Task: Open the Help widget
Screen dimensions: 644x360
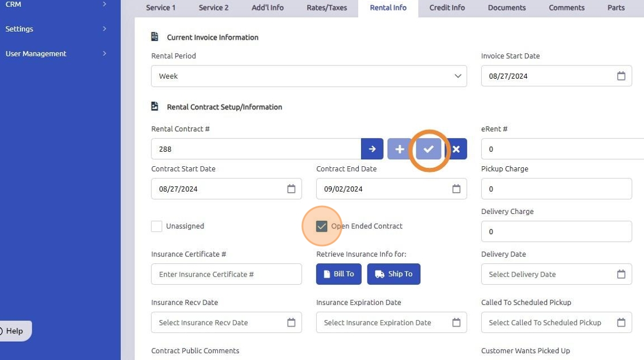Action: pos(14,331)
